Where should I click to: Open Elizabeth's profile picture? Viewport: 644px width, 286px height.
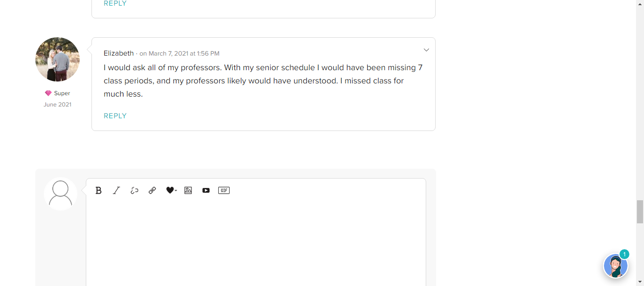coord(58,59)
